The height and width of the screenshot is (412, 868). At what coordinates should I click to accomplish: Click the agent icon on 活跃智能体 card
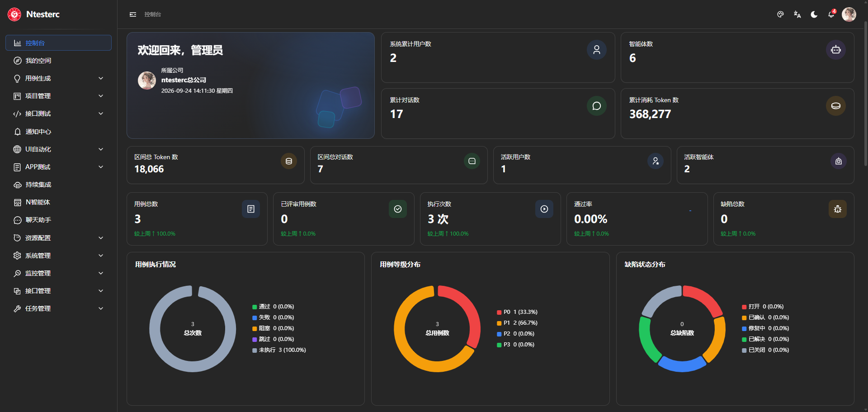point(839,161)
